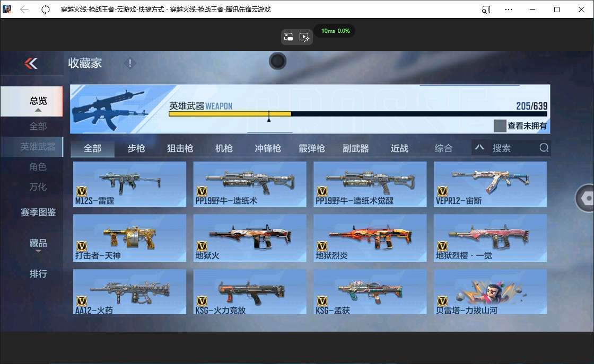The height and width of the screenshot is (364, 594).
Task: Open the 地狱火 weapon card
Action: (x=250, y=238)
